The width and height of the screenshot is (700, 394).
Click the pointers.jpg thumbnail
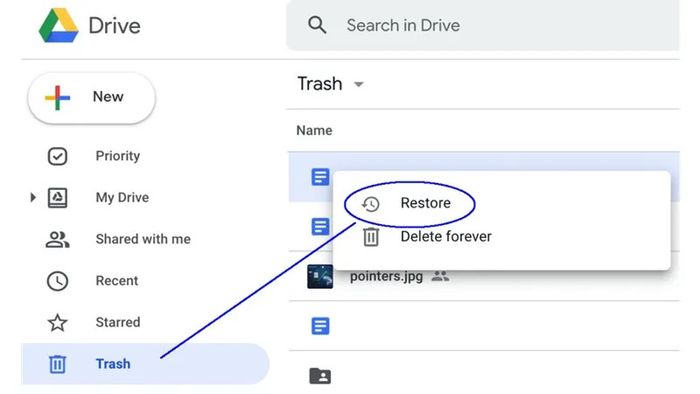coord(320,277)
